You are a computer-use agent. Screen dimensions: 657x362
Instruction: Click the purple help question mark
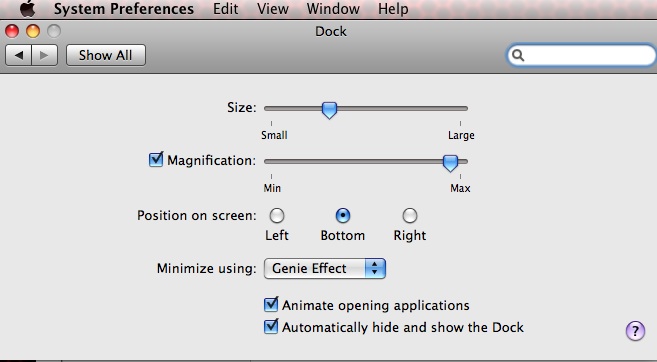click(x=635, y=331)
